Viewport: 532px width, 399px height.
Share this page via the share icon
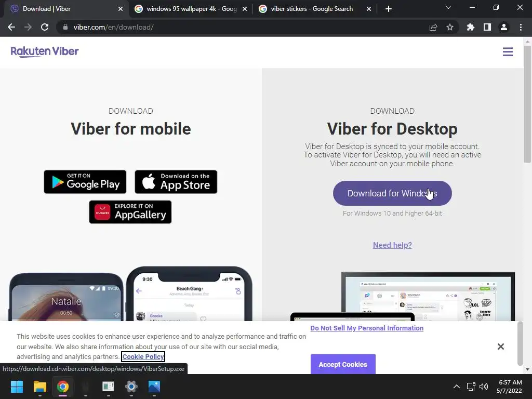tap(433, 27)
